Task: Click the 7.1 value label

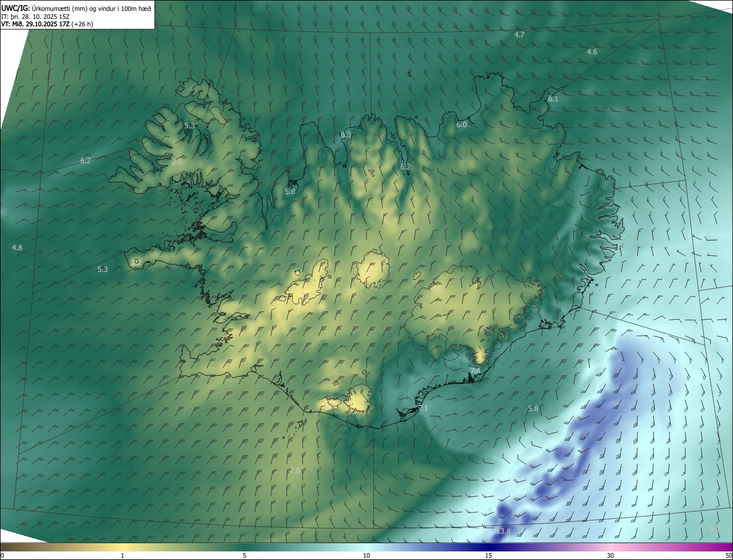Action: [423, 408]
